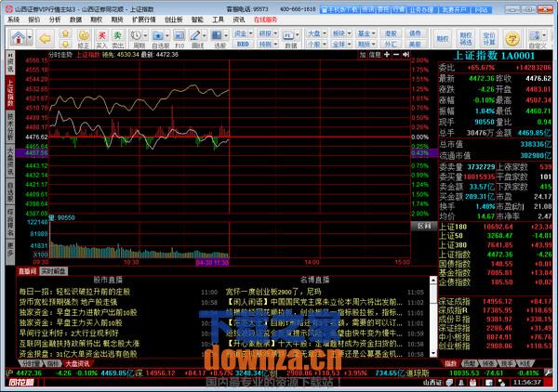The height and width of the screenshot is (392, 558).
Task: Select the 综合排名 sidebar tab
Action: pyautogui.click(x=10, y=222)
